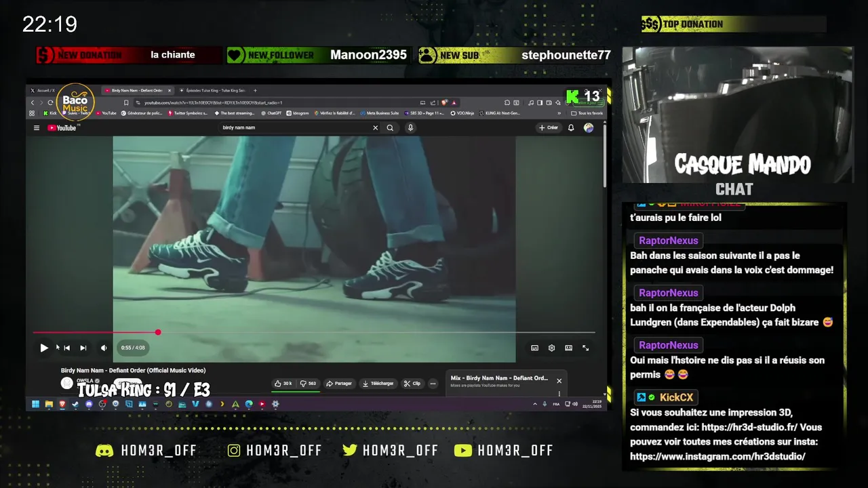The width and height of the screenshot is (868, 488).
Task: Open Settings gear on taskbar
Action: 275,404
